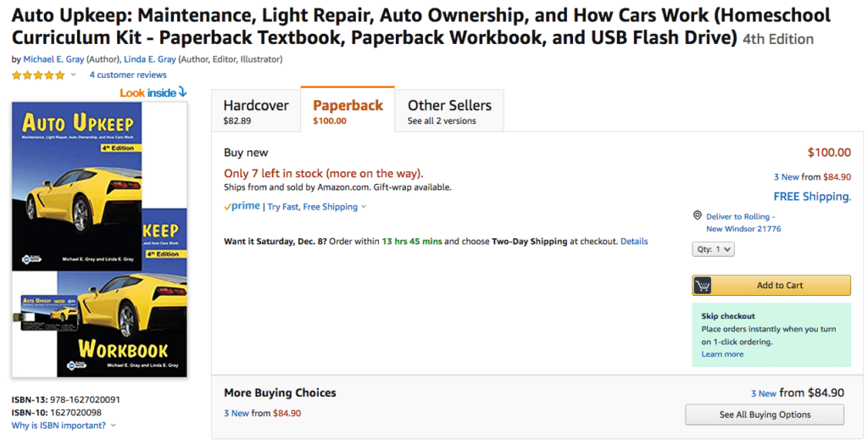The width and height of the screenshot is (868, 440).
Task: Open the 4 customer reviews link
Action: point(128,75)
